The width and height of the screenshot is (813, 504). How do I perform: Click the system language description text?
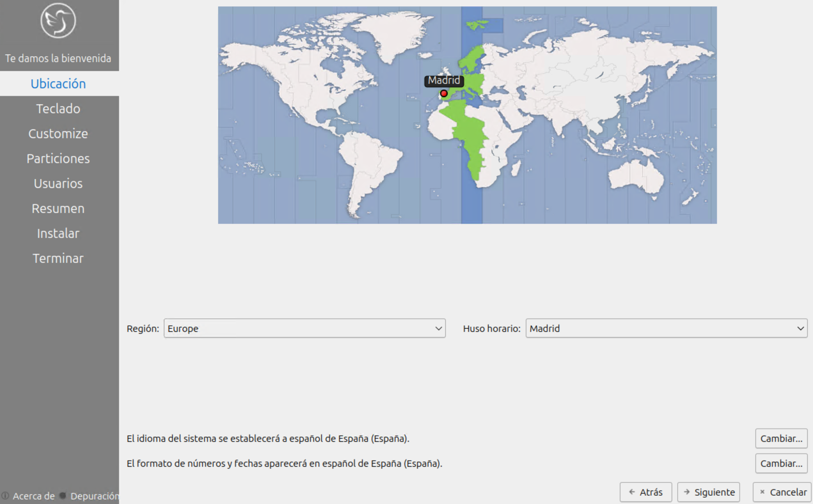pos(268,438)
